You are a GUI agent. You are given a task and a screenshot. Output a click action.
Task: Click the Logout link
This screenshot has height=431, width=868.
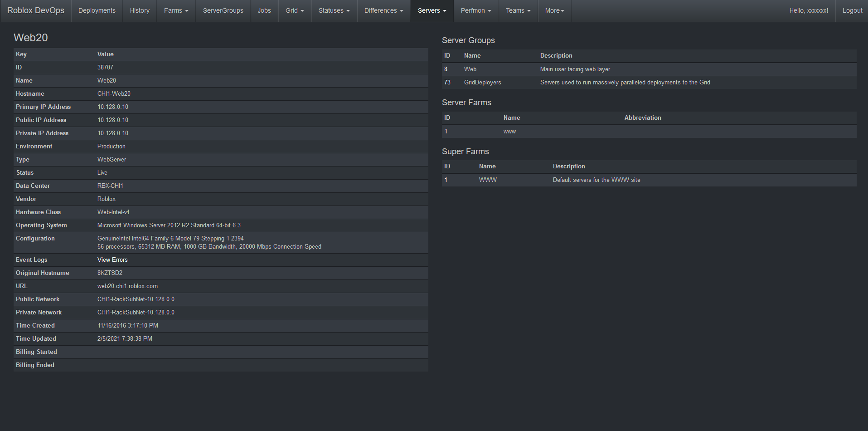coord(852,10)
